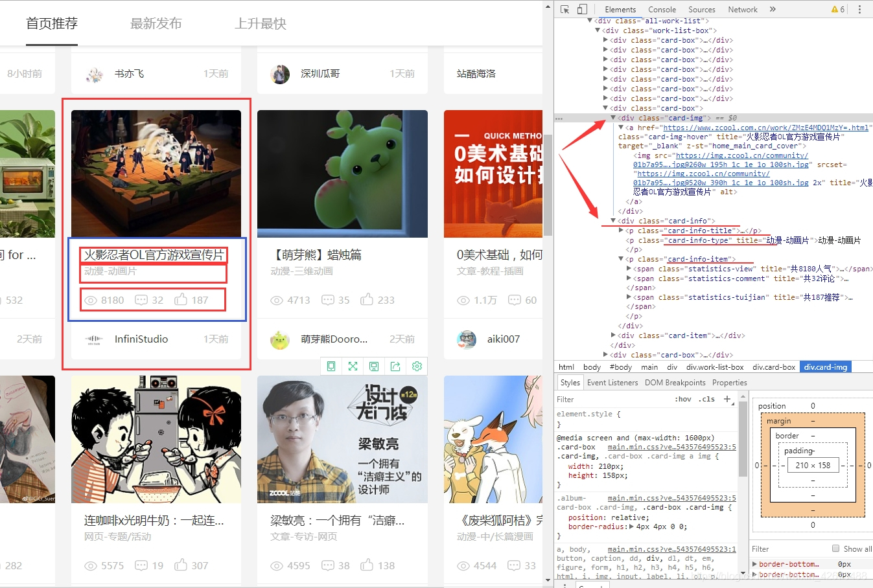873x588 pixels.
Task: Collapse the card-info-item paragraph node
Action: point(621,259)
